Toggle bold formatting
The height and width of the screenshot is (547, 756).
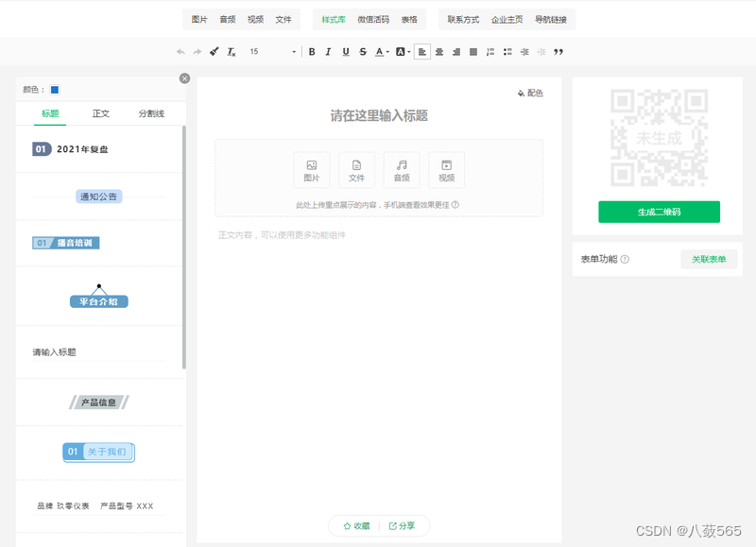312,52
